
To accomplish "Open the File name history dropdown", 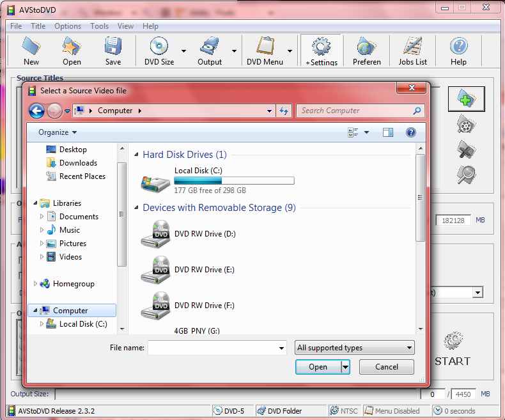I will coord(281,348).
